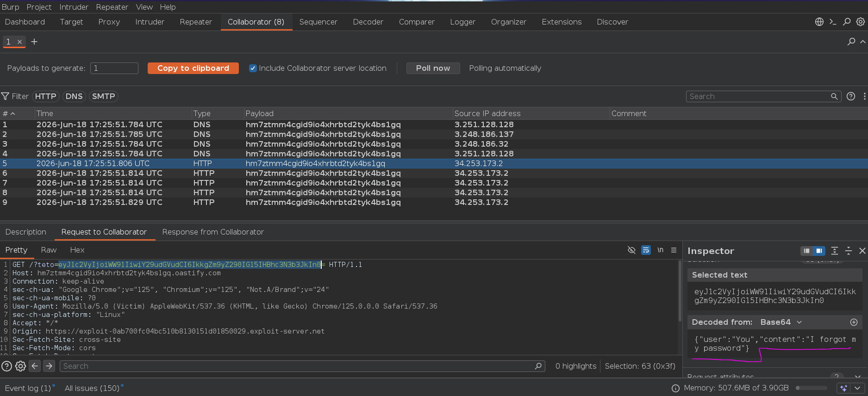This screenshot has width=868, height=396.
Task: Switch to the Description tab
Action: point(26,232)
